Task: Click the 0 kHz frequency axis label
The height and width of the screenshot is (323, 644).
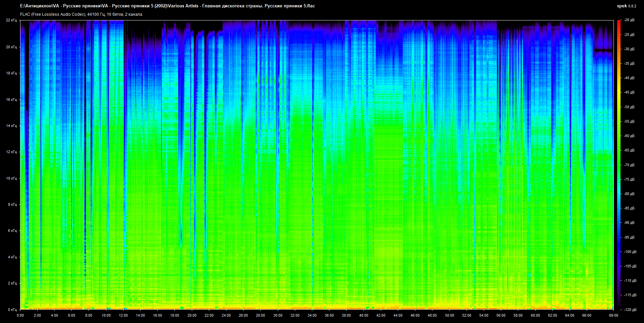Action: [x=12, y=310]
